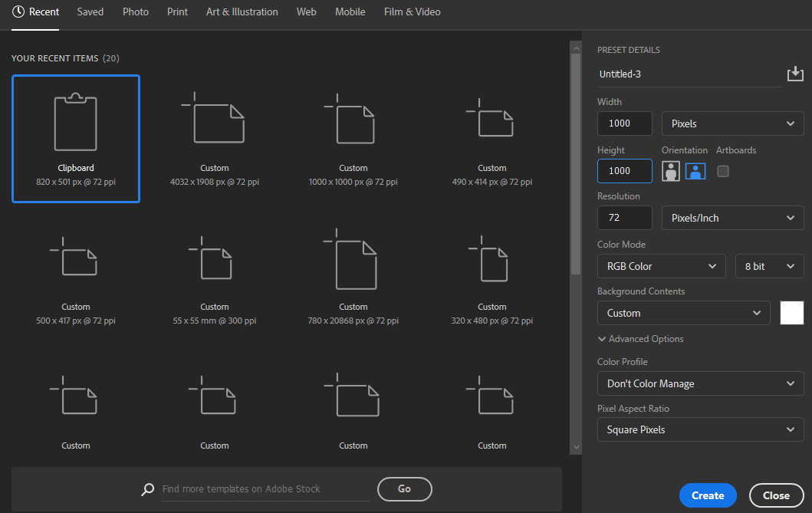Open the RGB Color mode dropdown
This screenshot has width=812, height=513.
pyautogui.click(x=661, y=266)
